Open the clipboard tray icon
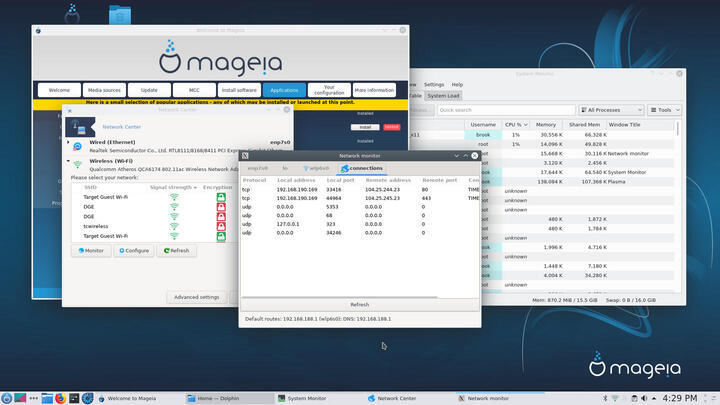 pyautogui.click(x=634, y=398)
